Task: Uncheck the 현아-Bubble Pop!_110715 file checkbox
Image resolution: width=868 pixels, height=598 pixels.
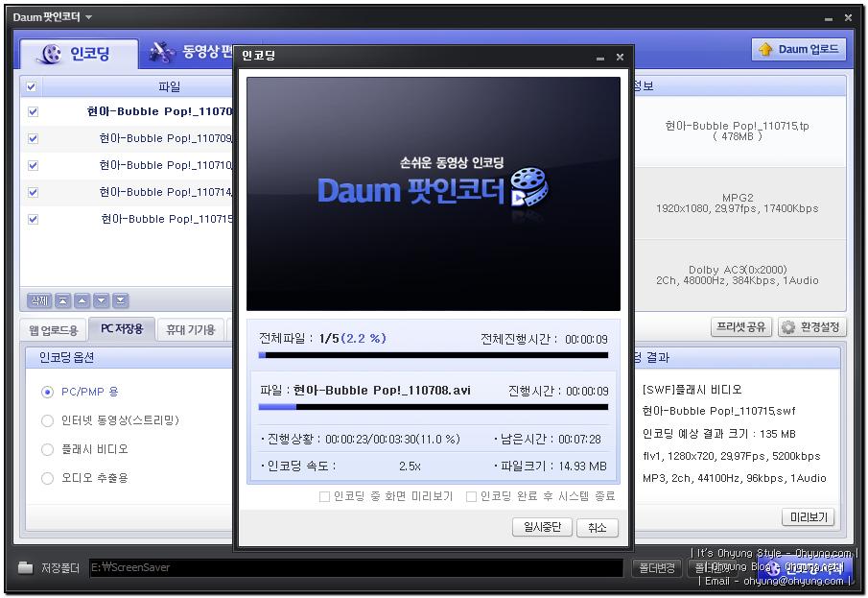Action: point(34,219)
